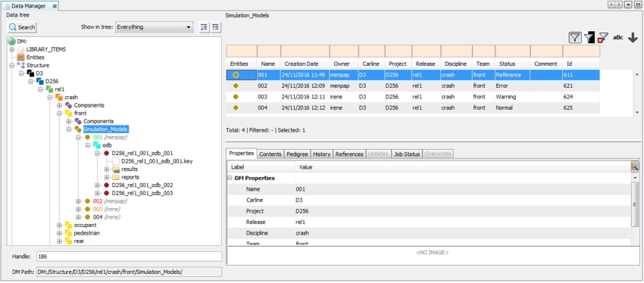Image resolution: width=644 pixels, height=283 pixels.
Task: Expand D256_rel1_001_odb_002 node
Action: 97,185
